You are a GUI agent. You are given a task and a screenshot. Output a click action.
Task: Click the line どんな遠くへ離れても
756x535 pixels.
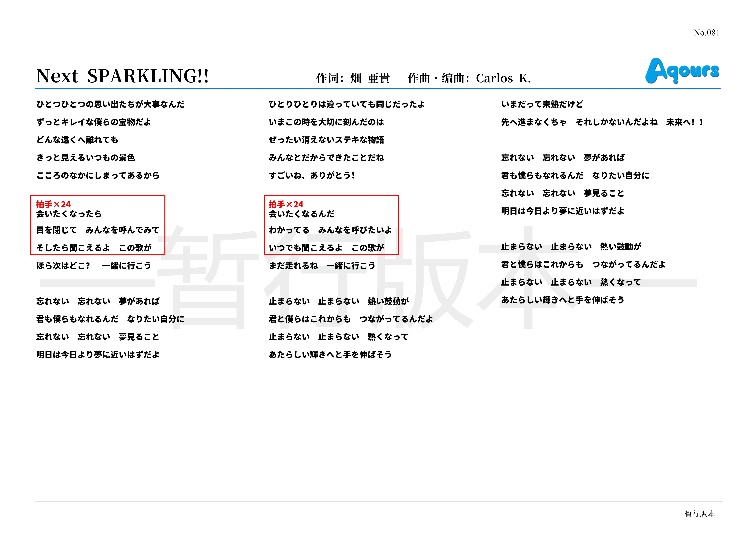(x=77, y=140)
